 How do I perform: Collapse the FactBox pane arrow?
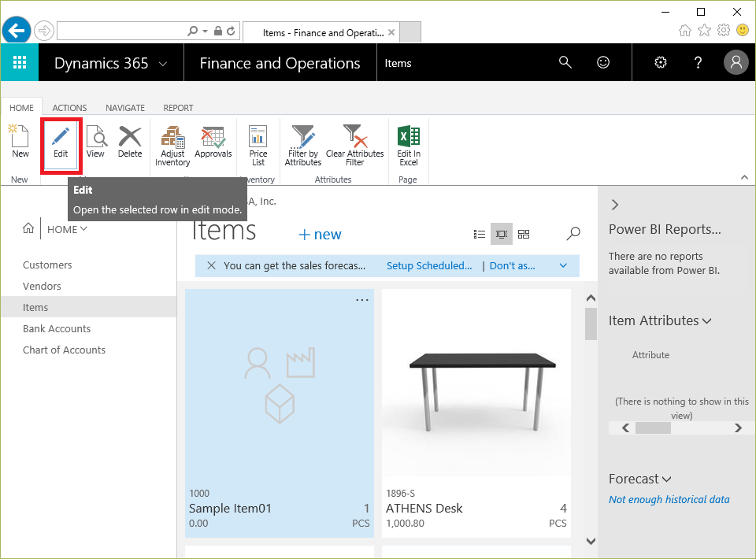point(615,205)
